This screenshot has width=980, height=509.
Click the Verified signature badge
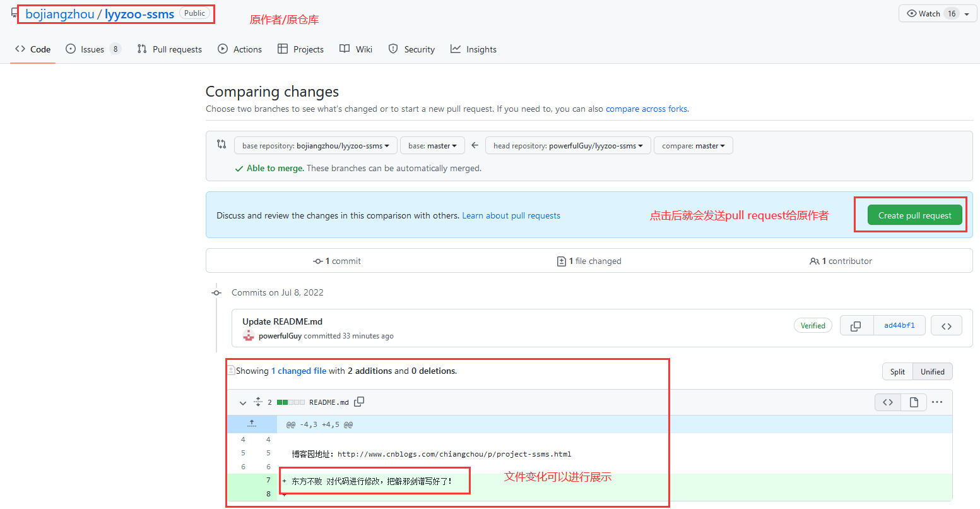(x=813, y=326)
